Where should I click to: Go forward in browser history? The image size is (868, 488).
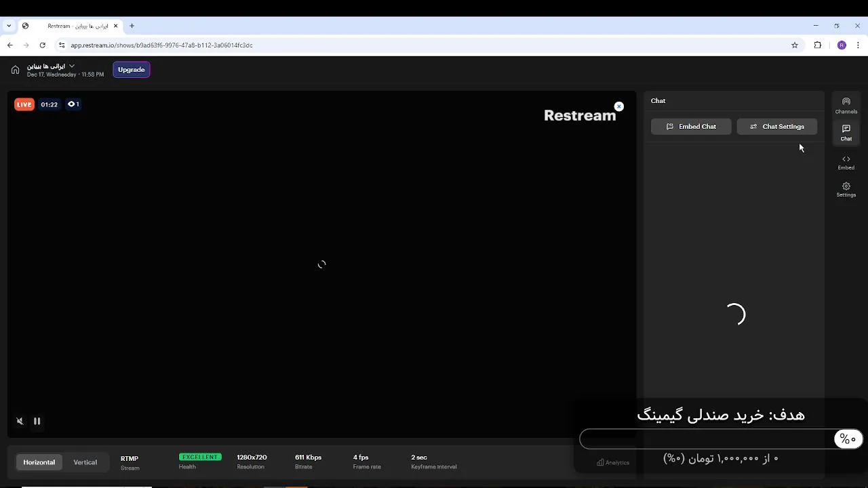tap(26, 45)
